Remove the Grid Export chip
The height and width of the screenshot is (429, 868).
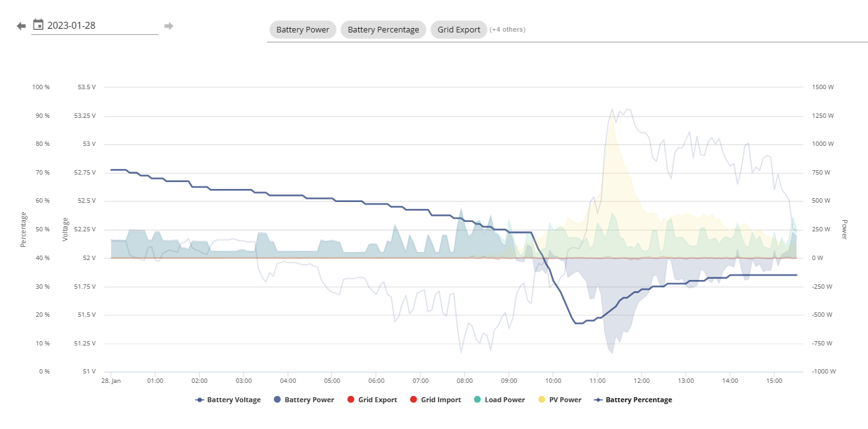[459, 29]
